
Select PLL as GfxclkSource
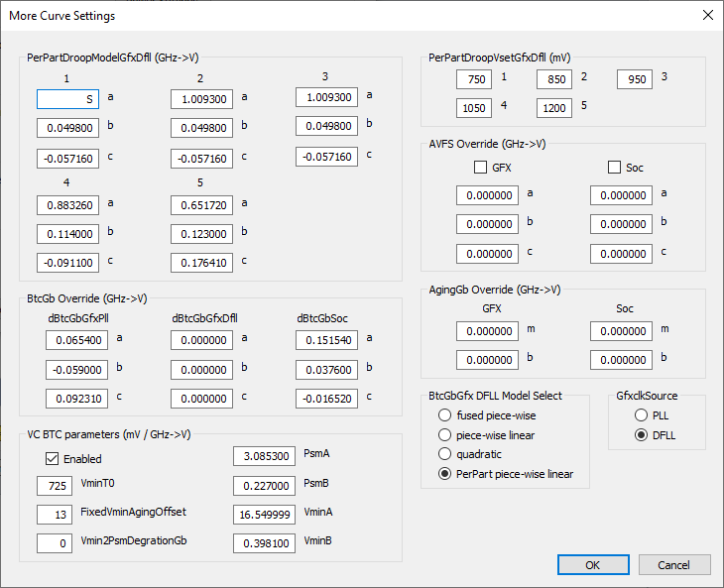(642, 414)
